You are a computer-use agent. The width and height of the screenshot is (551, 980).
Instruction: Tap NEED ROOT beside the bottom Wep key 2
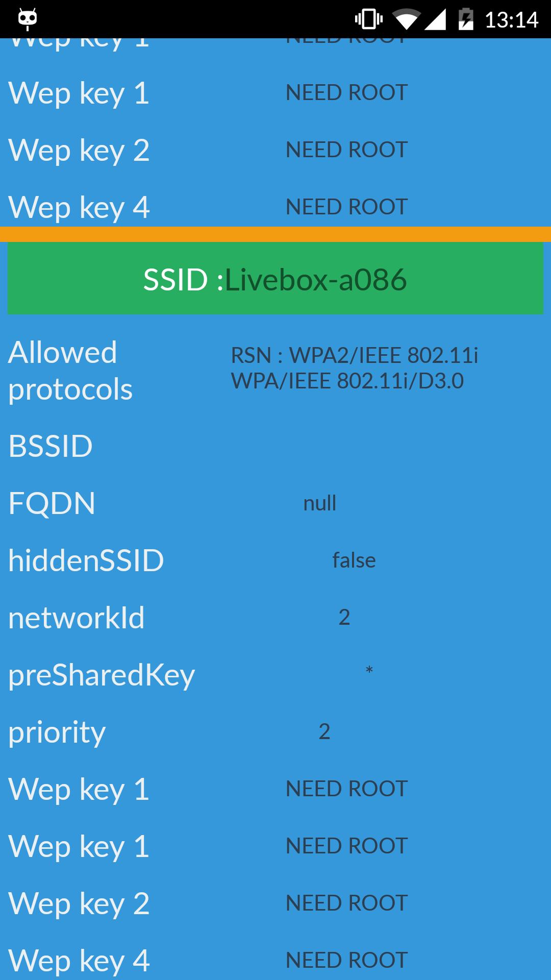point(346,902)
